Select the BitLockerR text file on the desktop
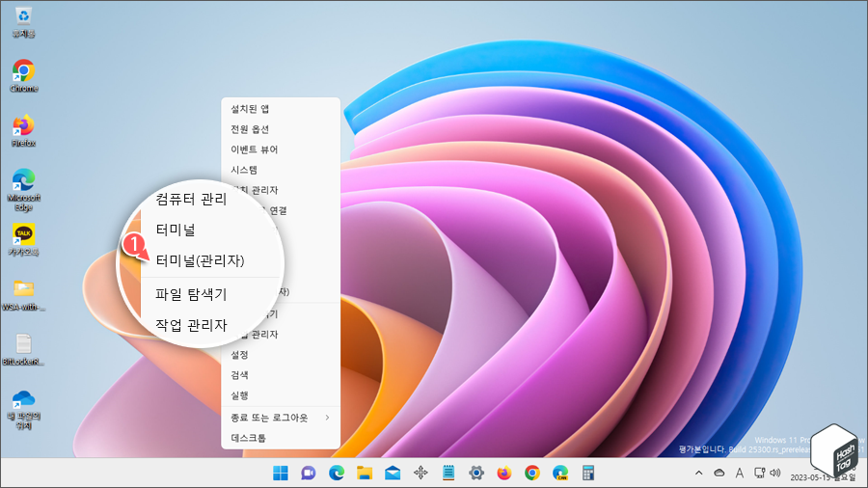 23,350
